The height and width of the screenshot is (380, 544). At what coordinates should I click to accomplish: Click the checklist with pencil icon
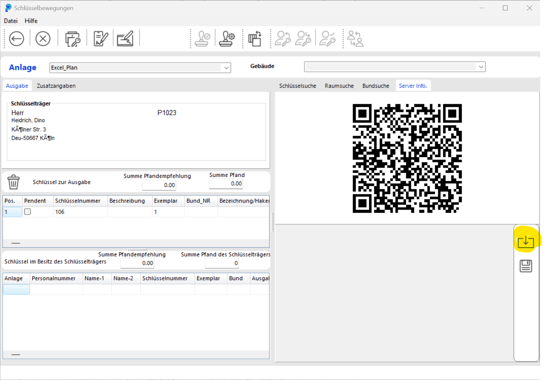pos(101,39)
